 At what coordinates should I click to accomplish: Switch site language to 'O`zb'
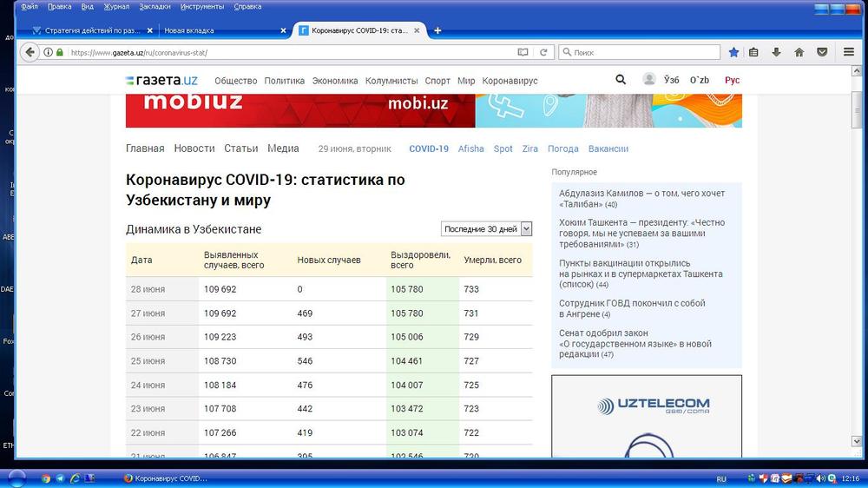[x=700, y=80]
